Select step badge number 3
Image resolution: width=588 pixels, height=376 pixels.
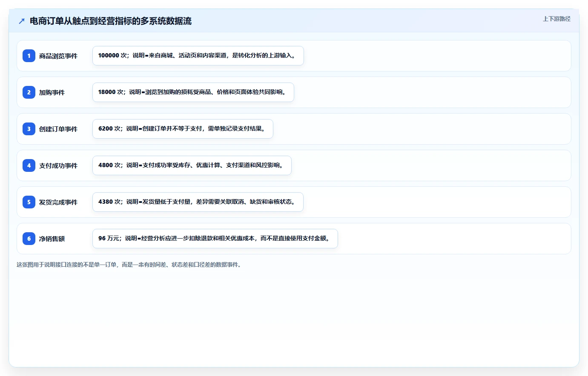click(29, 129)
